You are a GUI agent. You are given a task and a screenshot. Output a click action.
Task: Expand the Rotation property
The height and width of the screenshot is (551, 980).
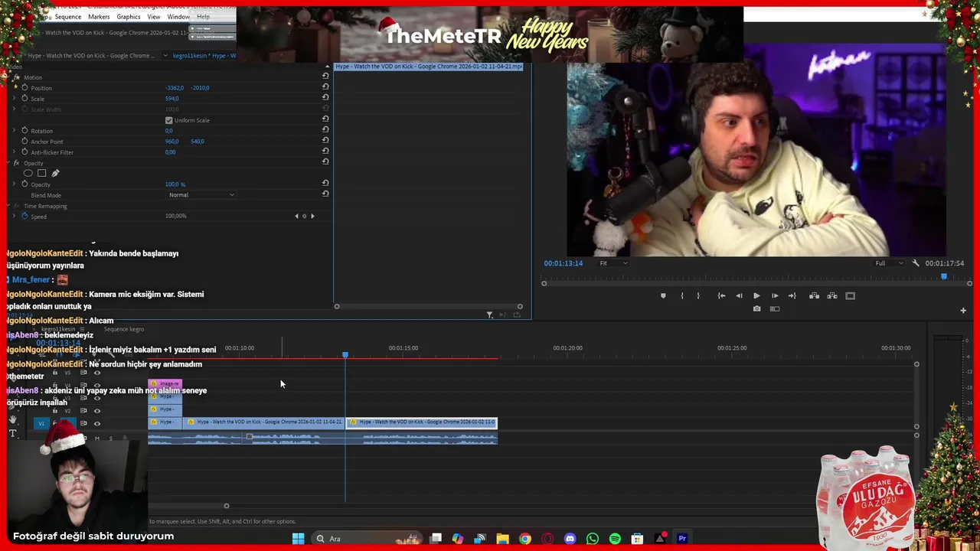pyautogui.click(x=14, y=131)
